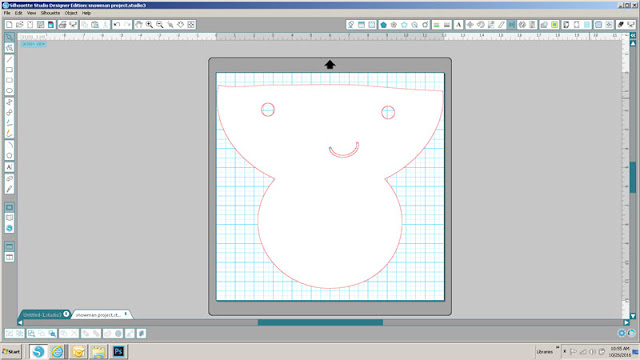The width and height of the screenshot is (640, 360).
Task: Toggle the highlighted Replicate panel icon
Action: pos(511,25)
